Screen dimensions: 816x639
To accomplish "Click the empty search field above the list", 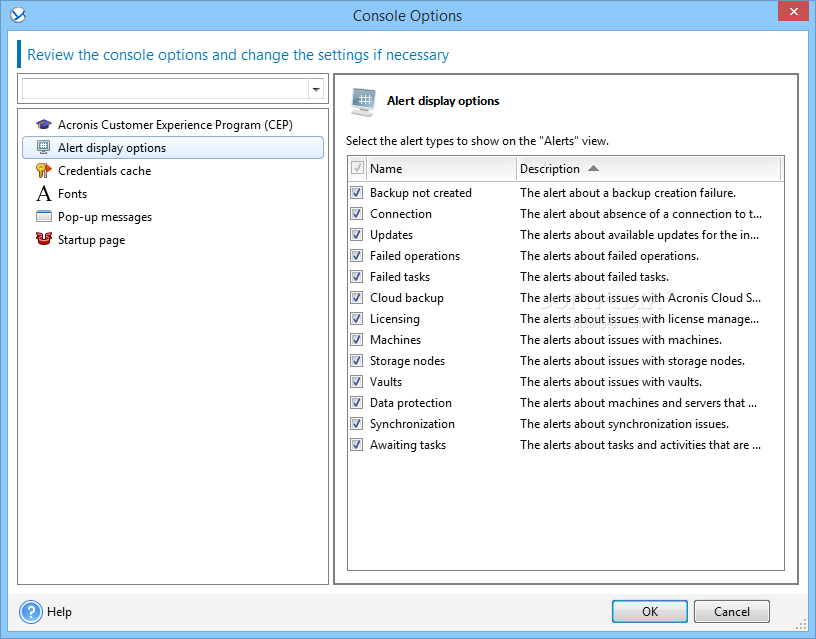I will click(x=165, y=90).
